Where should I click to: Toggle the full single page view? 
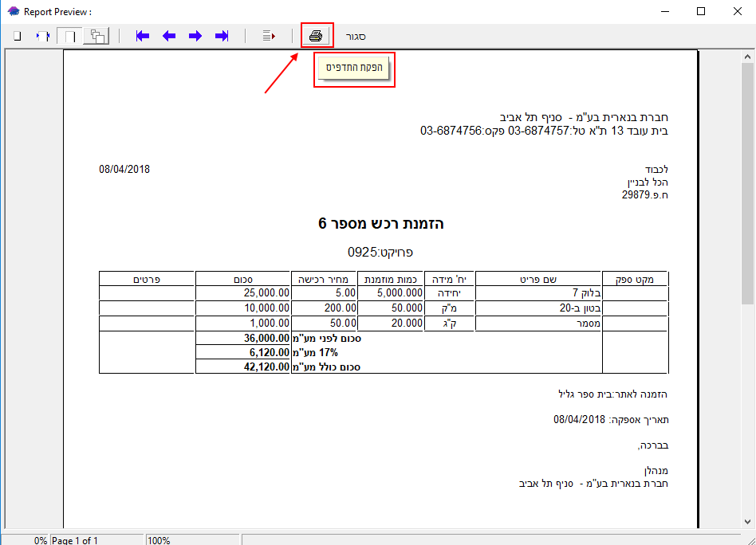coord(71,37)
